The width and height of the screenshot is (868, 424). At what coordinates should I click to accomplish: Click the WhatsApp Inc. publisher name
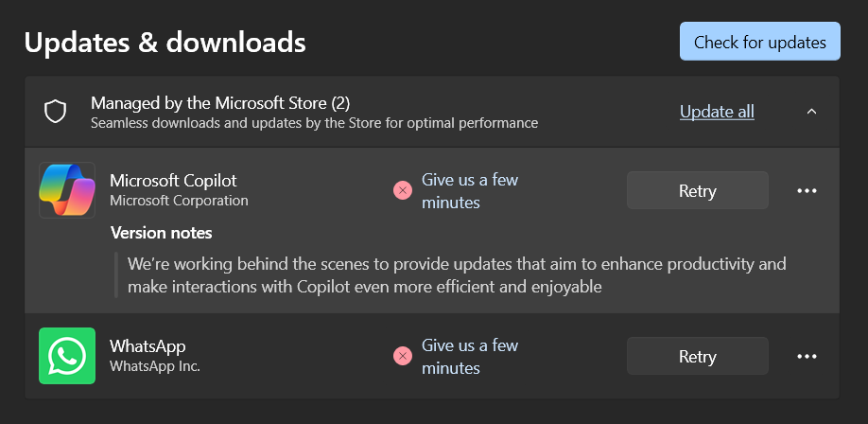(x=155, y=366)
